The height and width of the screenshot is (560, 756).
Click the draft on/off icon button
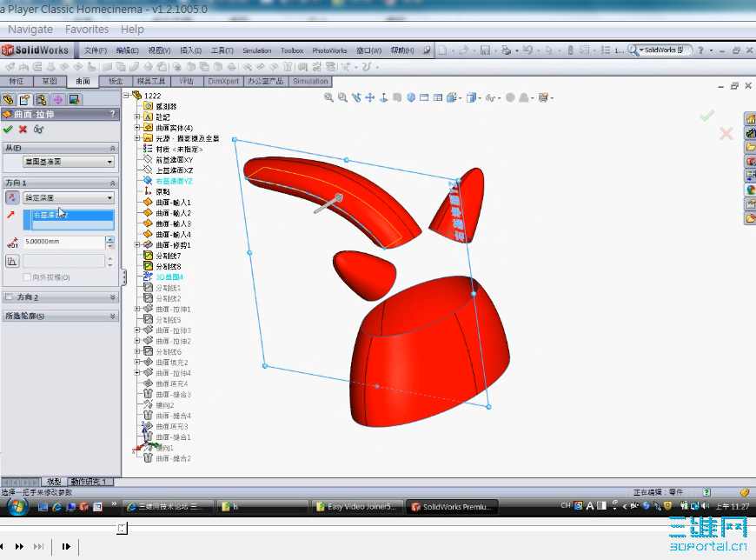coord(12,261)
